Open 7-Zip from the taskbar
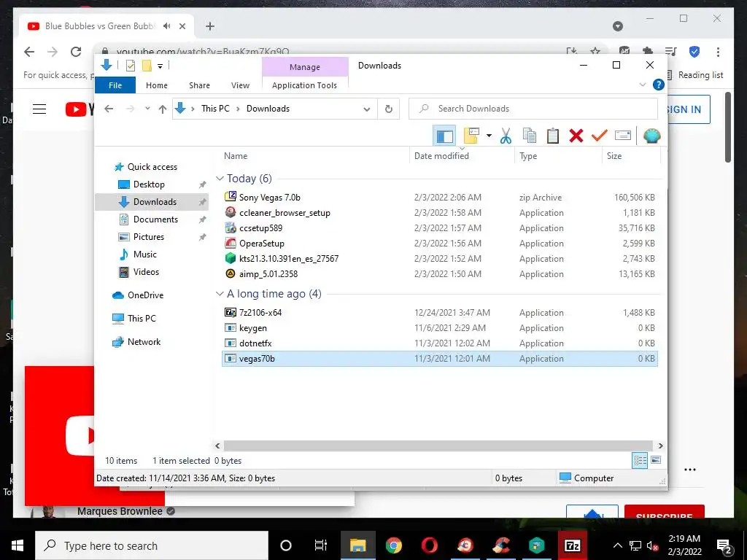 click(x=572, y=545)
